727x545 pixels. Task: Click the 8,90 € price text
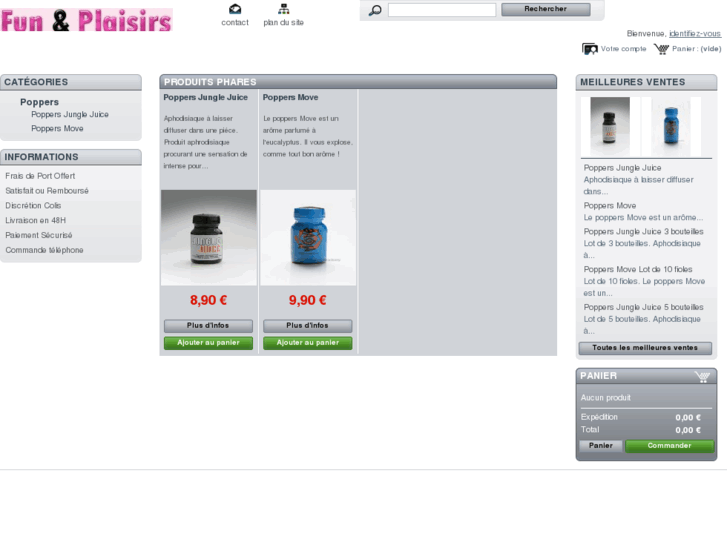(209, 300)
